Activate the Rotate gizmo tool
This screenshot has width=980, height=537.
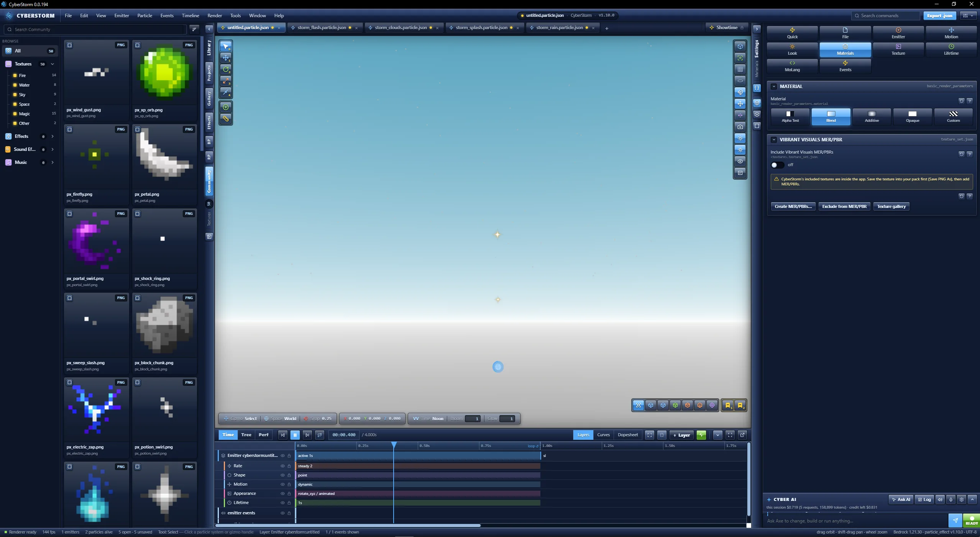click(x=226, y=69)
